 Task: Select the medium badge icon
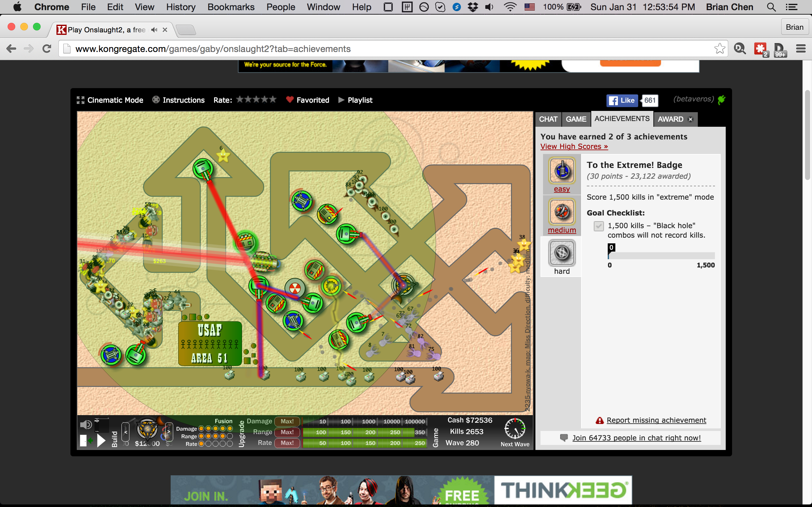(x=562, y=212)
